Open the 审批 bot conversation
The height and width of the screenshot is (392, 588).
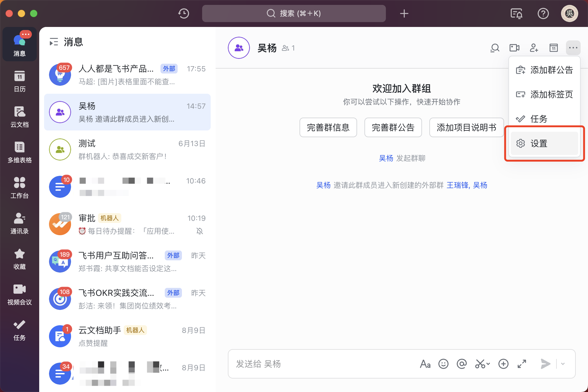coord(127,224)
